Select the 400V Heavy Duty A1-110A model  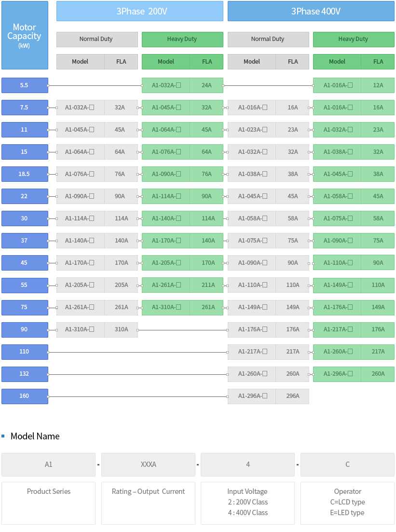click(x=337, y=263)
